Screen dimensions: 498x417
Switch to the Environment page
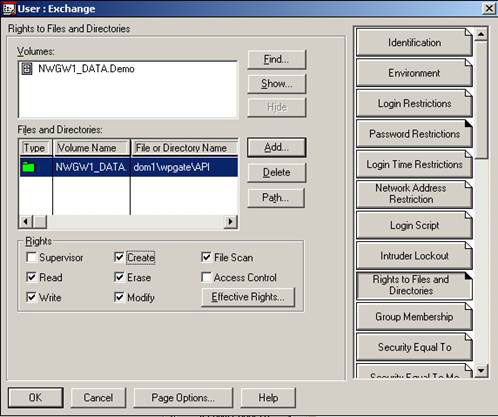click(414, 73)
